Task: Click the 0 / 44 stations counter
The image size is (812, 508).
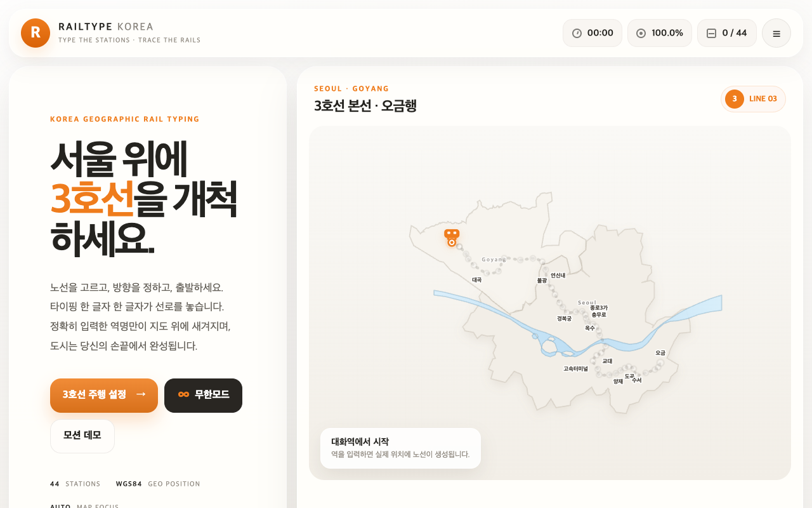Action: click(x=727, y=33)
